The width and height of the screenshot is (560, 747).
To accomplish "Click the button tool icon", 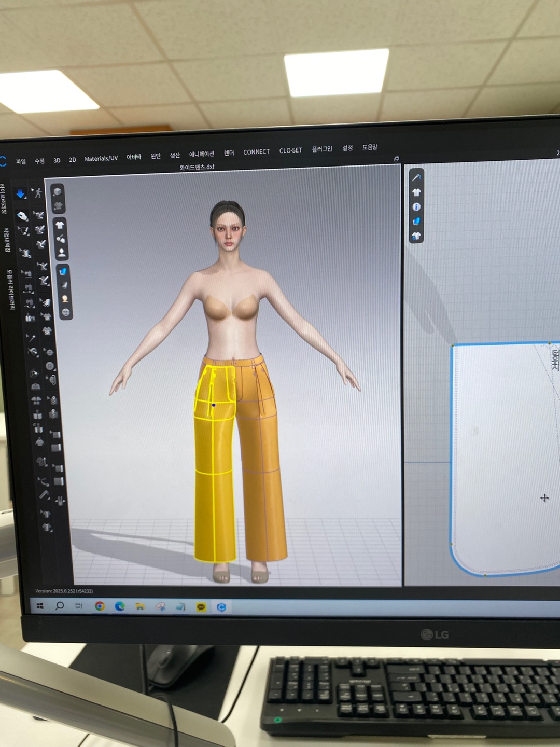I will point(50,366).
